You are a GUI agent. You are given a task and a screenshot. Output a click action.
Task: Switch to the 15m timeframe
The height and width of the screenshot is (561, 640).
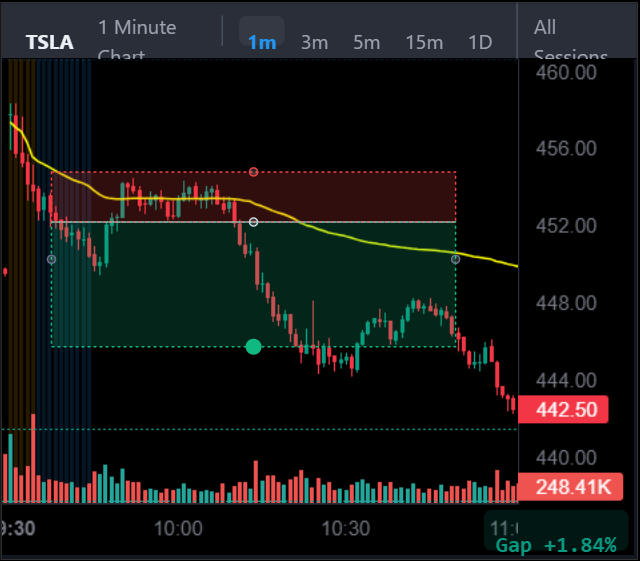424,42
